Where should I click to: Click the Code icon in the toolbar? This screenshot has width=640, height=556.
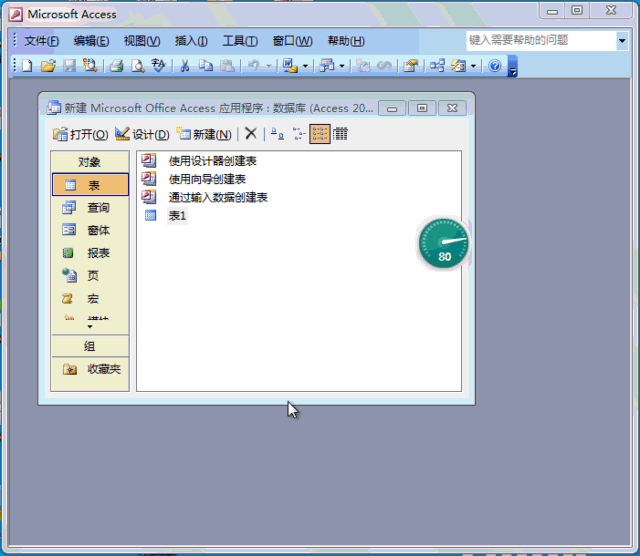pyautogui.click(x=362, y=66)
